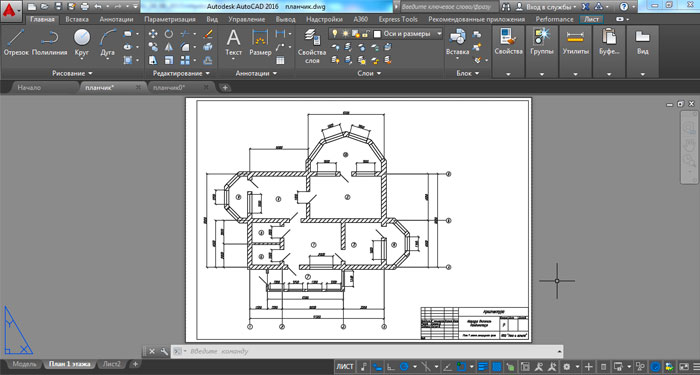700x375 pixels.
Task: Click the Move tool in Редактирование panel
Action: tap(153, 34)
